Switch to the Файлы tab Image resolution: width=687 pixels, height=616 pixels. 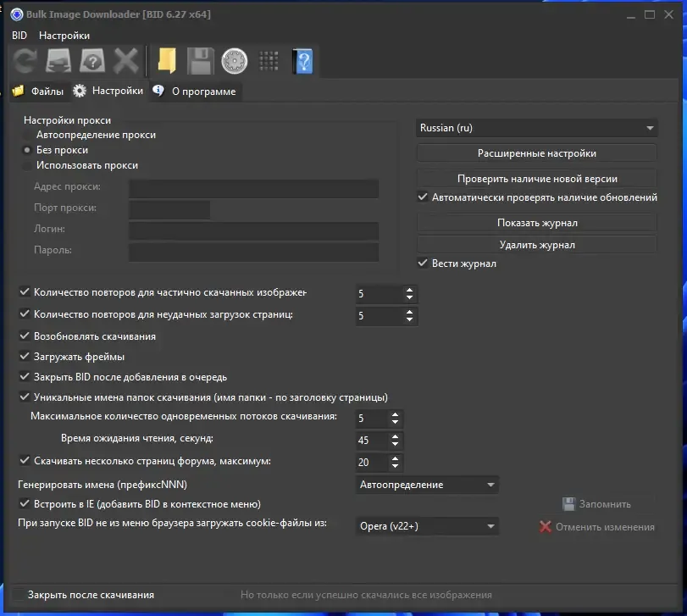point(39,92)
